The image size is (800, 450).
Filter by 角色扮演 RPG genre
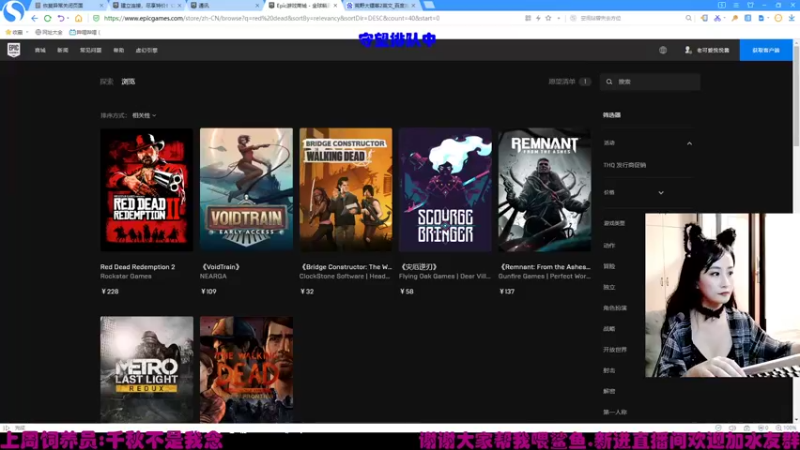coord(615,308)
